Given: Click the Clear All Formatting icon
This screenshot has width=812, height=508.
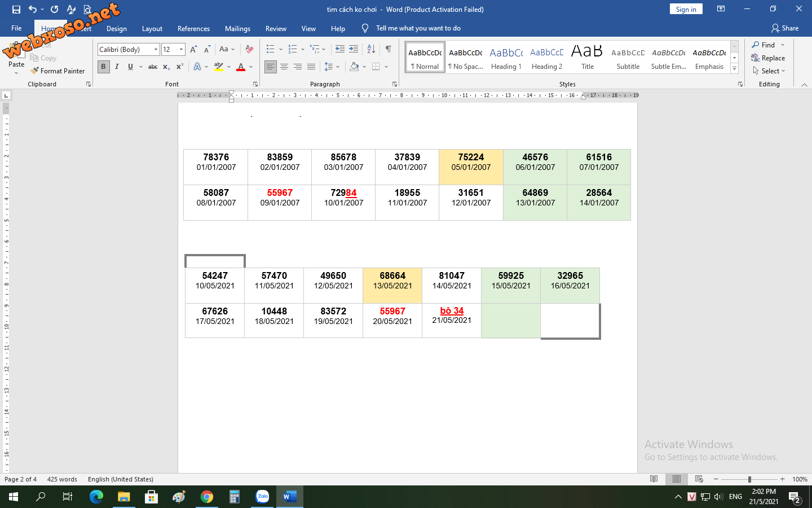Looking at the screenshot, I should click(249, 49).
